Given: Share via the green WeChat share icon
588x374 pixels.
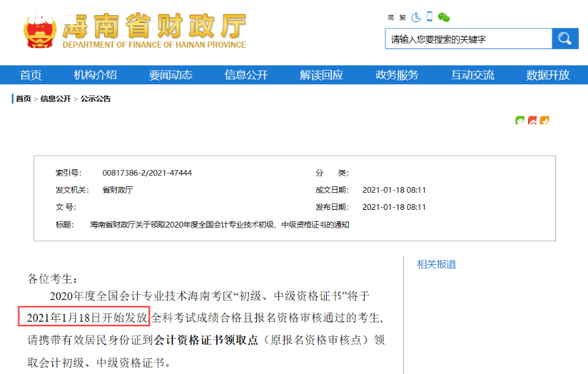Looking at the screenshot, I should tap(520, 120).
